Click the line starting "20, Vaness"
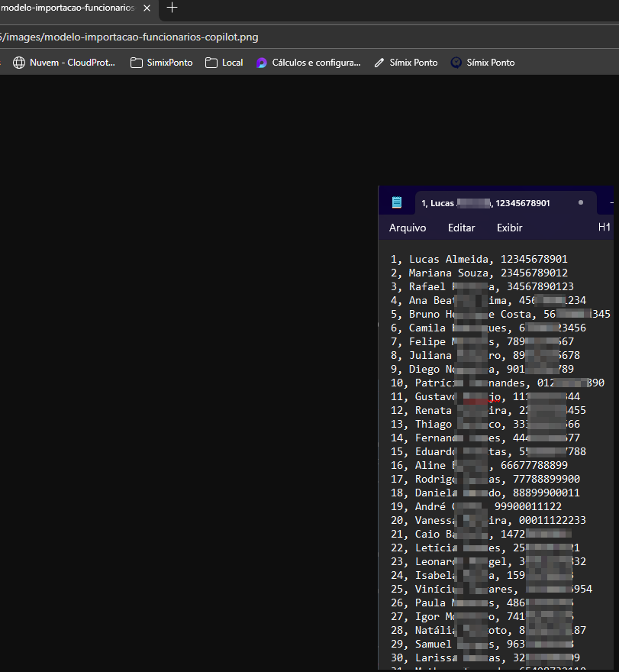This screenshot has width=619, height=672. click(488, 520)
